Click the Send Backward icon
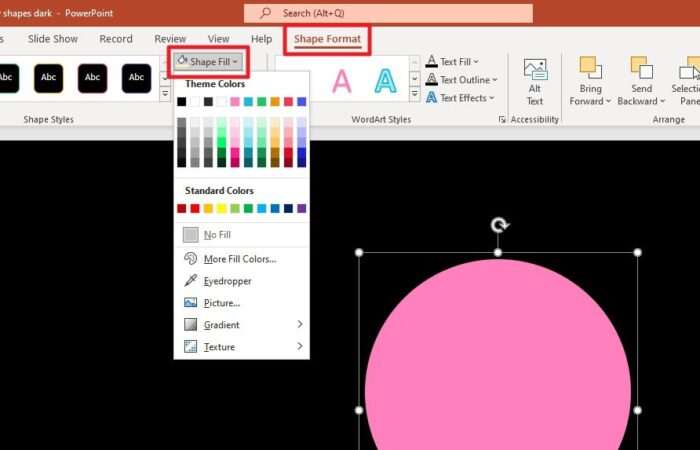 click(x=642, y=68)
